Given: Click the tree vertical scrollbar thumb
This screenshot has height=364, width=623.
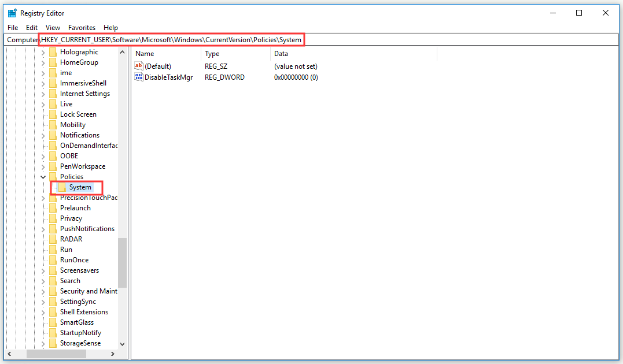Looking at the screenshot, I should click(122, 263).
